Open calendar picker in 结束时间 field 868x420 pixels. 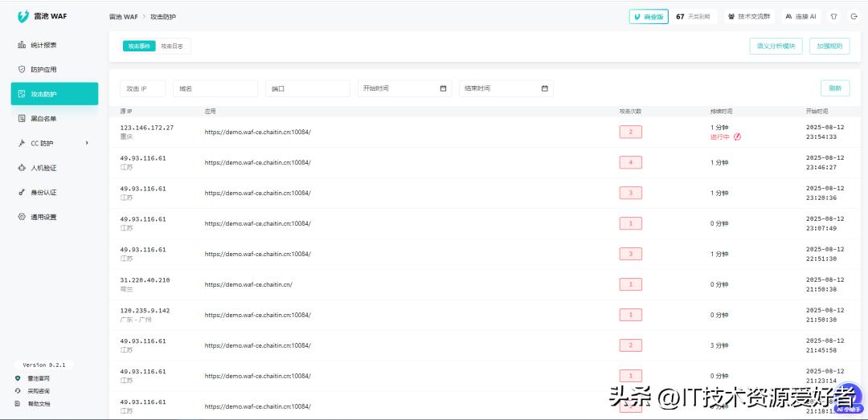pos(544,88)
